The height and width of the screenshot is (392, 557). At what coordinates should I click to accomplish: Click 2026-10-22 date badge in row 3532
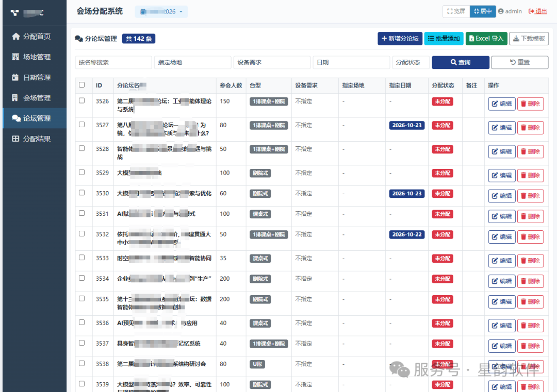pyautogui.click(x=407, y=234)
